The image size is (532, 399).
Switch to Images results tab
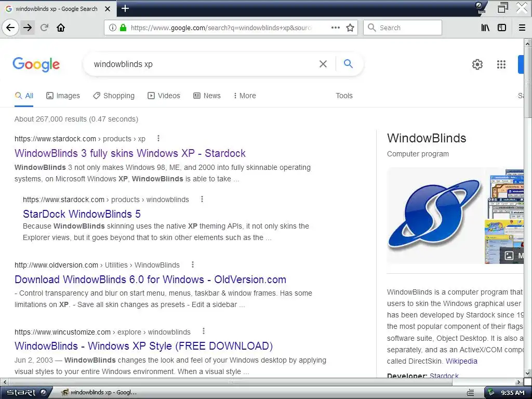click(x=63, y=96)
